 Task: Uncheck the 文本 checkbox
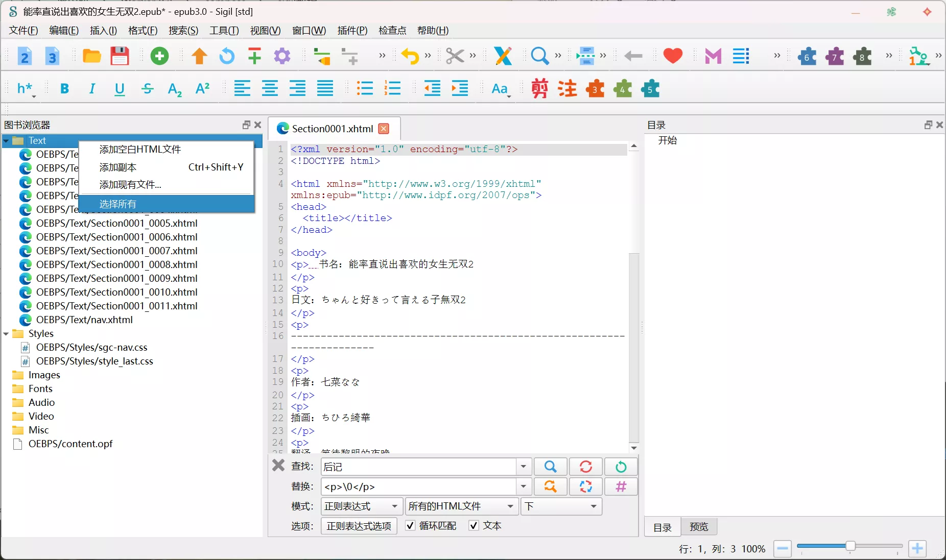coord(474,526)
